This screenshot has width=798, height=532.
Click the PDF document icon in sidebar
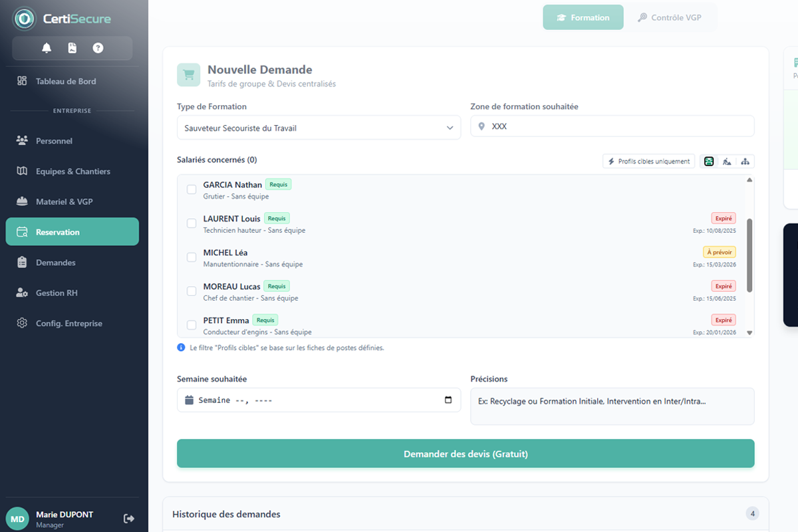72,48
